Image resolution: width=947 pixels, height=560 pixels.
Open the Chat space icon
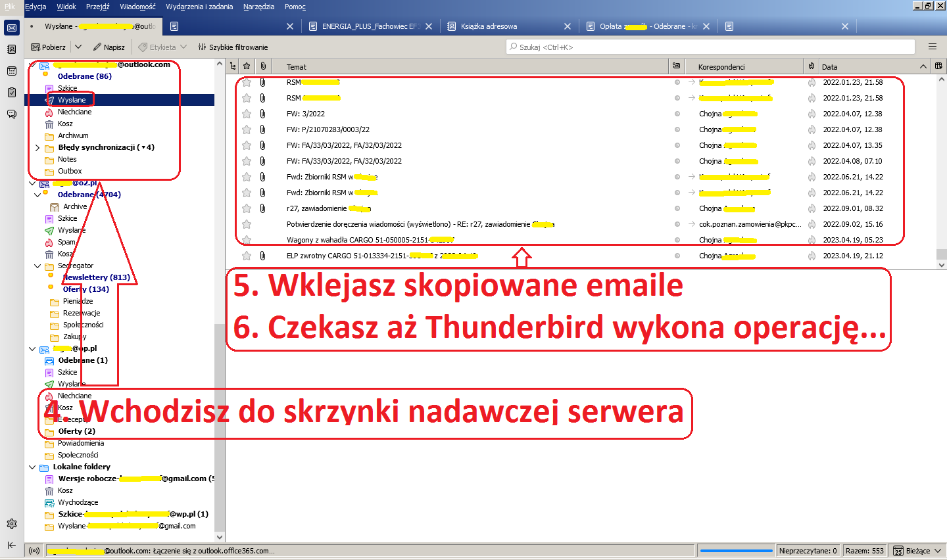[x=12, y=114]
